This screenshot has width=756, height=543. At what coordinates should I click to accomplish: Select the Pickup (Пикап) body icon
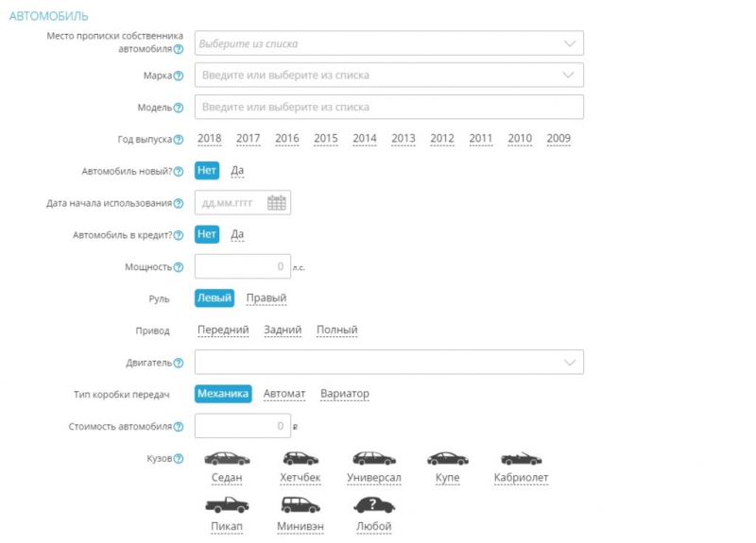click(x=227, y=506)
